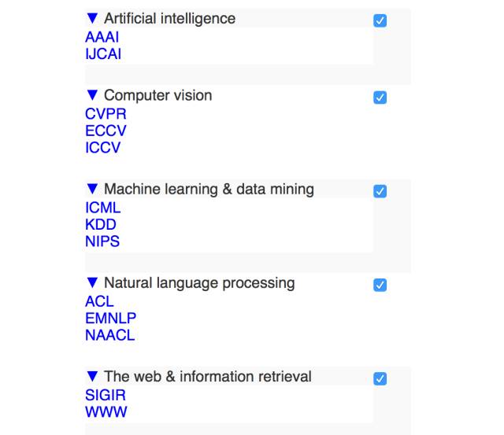The width and height of the screenshot is (504, 435).
Task: Collapse the Computer vision section triangle
Action: tap(92, 96)
